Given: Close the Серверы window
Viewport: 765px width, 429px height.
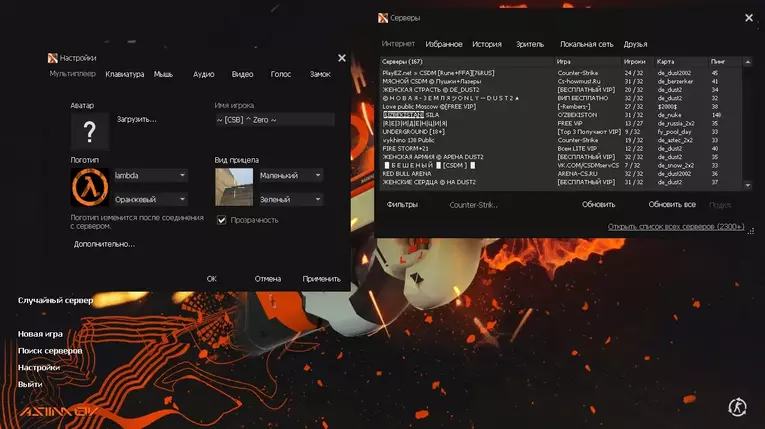Looking at the screenshot, I should click(749, 18).
